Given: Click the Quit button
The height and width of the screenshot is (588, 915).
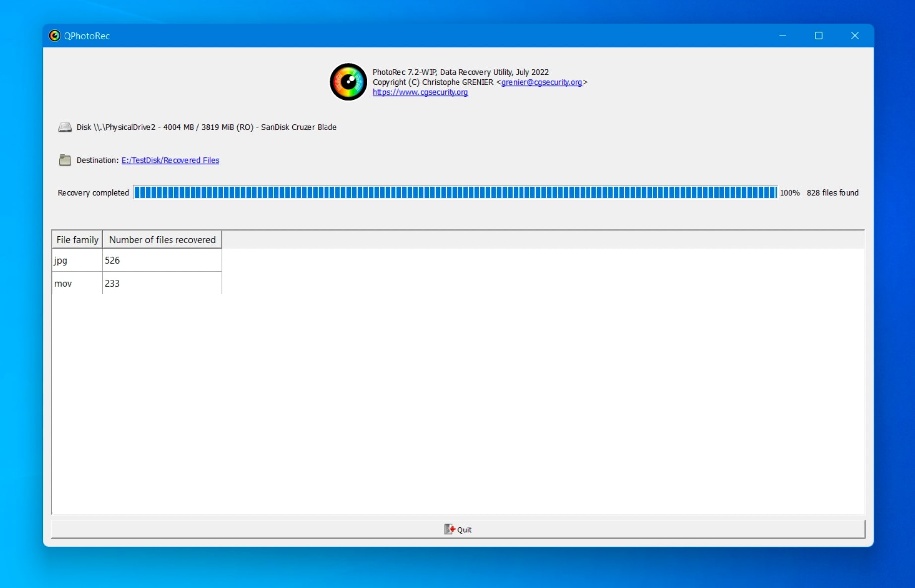Looking at the screenshot, I should (x=457, y=529).
